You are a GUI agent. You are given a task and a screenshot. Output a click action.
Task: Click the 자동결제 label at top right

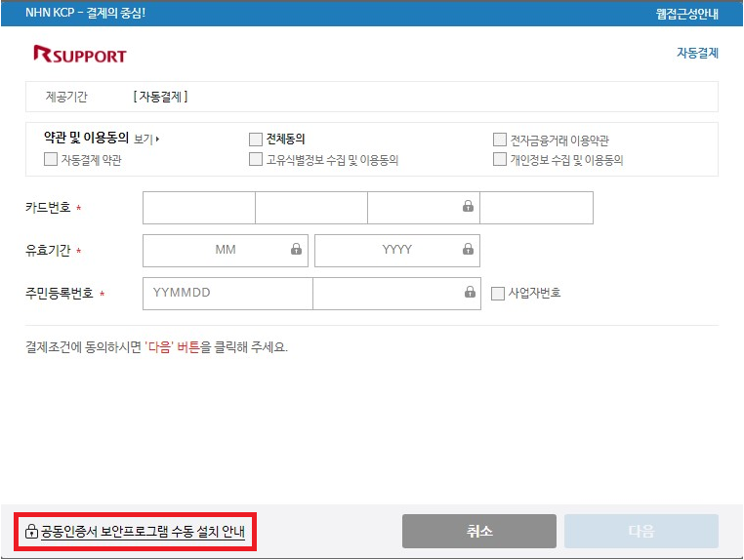point(697,53)
